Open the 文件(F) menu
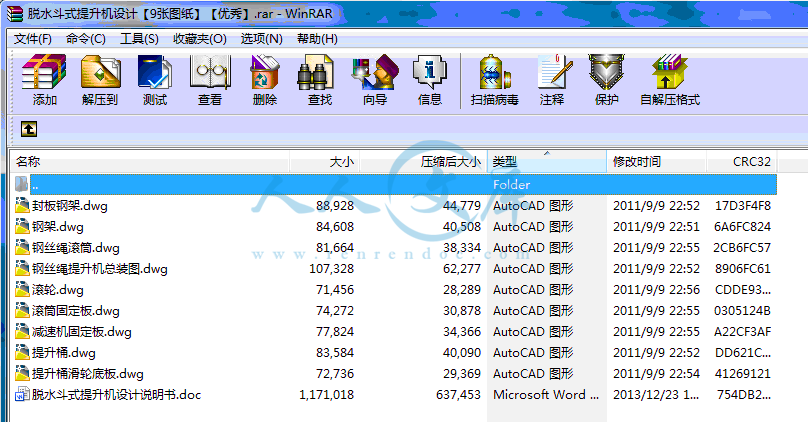This screenshot has width=808, height=422. coord(32,39)
